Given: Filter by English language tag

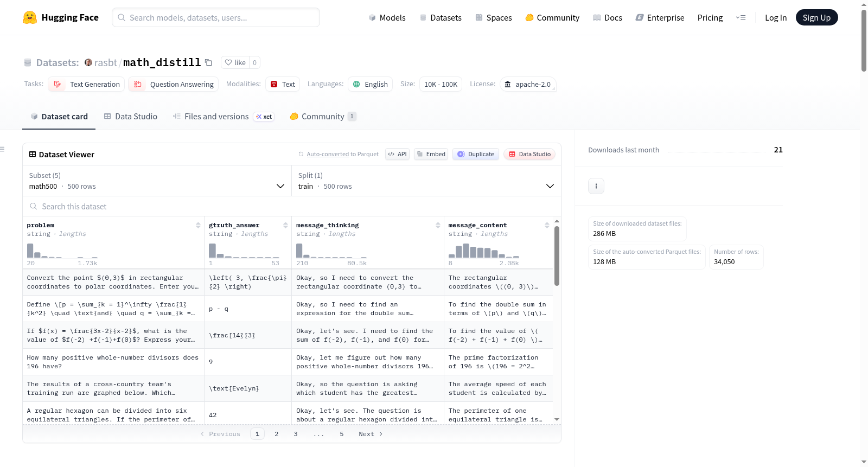Looking at the screenshot, I should click(x=371, y=84).
